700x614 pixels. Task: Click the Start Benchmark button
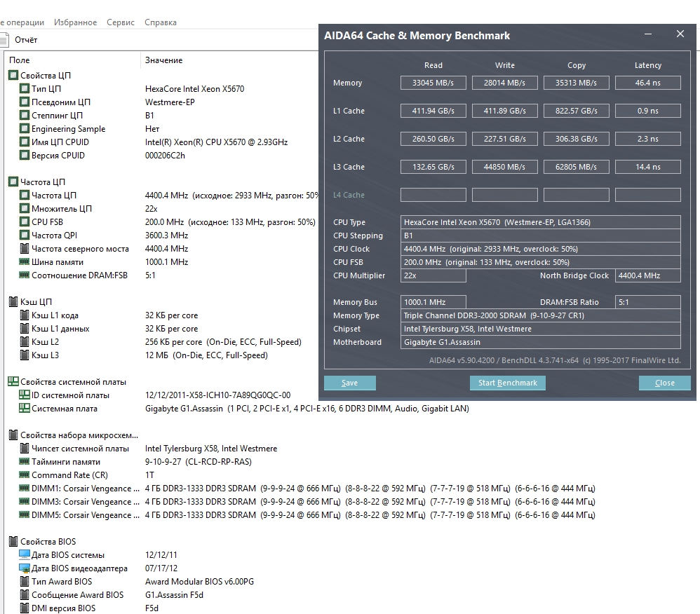(x=508, y=383)
